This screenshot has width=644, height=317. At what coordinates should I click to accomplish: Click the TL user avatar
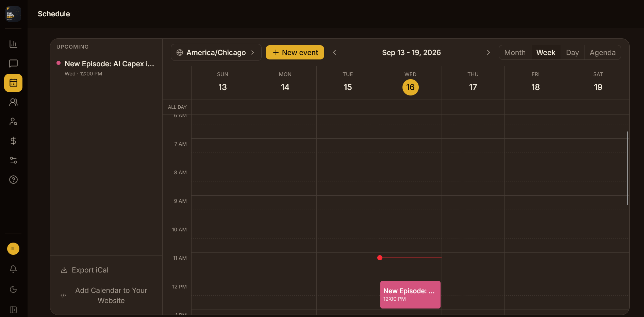(13, 249)
